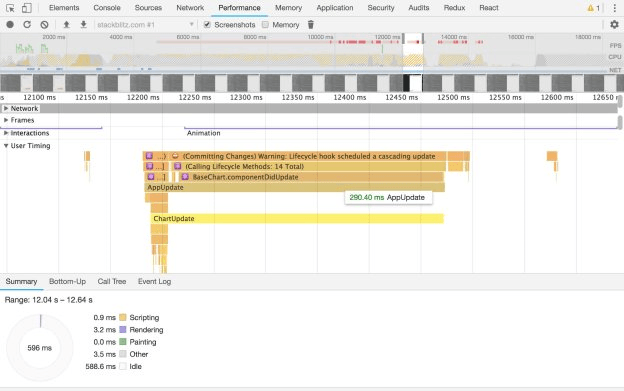Click the reload and record profile icon
Viewport: 624px width, 391px height.
point(27,25)
